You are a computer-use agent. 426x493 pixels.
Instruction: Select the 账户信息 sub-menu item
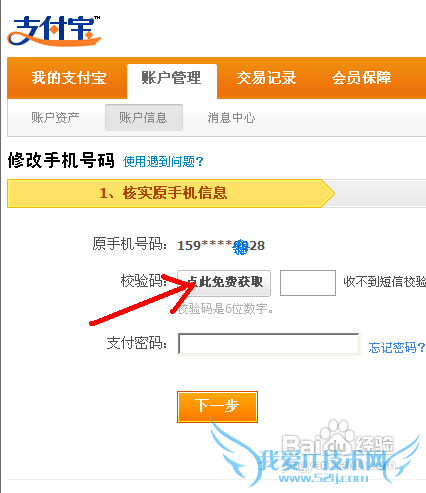pyautogui.click(x=144, y=117)
